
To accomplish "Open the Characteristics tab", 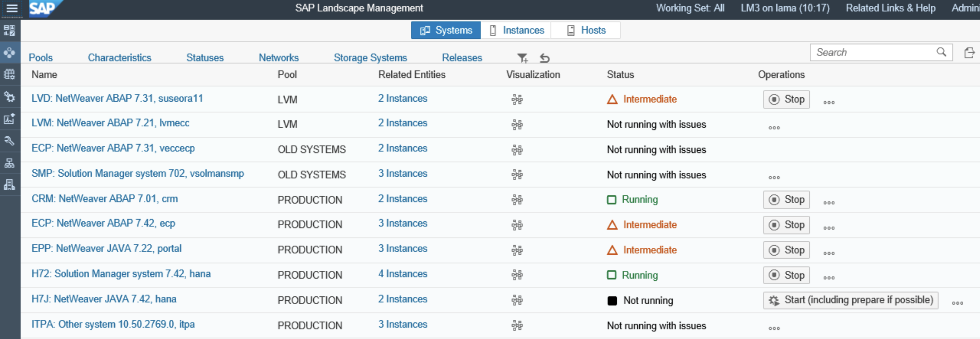I will click(120, 58).
